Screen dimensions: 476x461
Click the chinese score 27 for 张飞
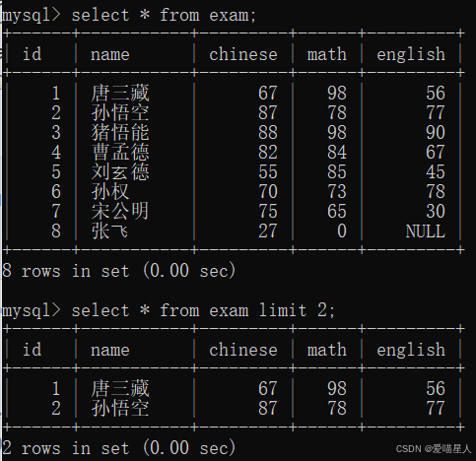coord(268,231)
